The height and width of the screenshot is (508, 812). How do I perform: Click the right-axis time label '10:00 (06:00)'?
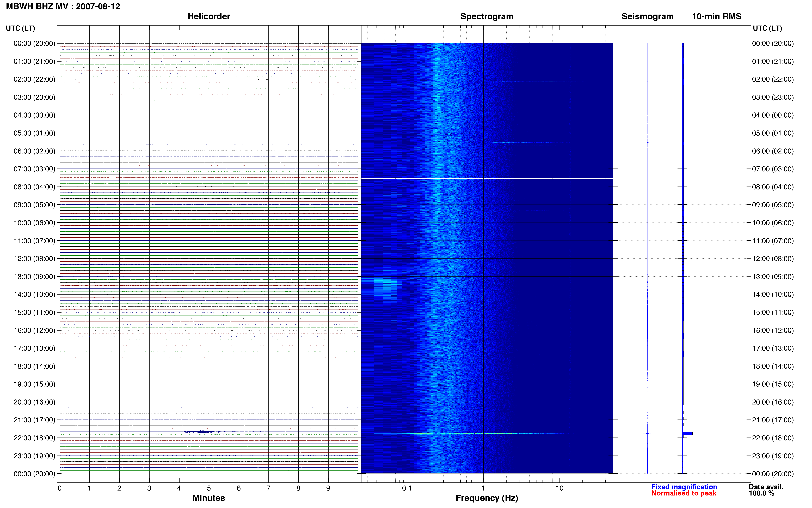coord(773,223)
